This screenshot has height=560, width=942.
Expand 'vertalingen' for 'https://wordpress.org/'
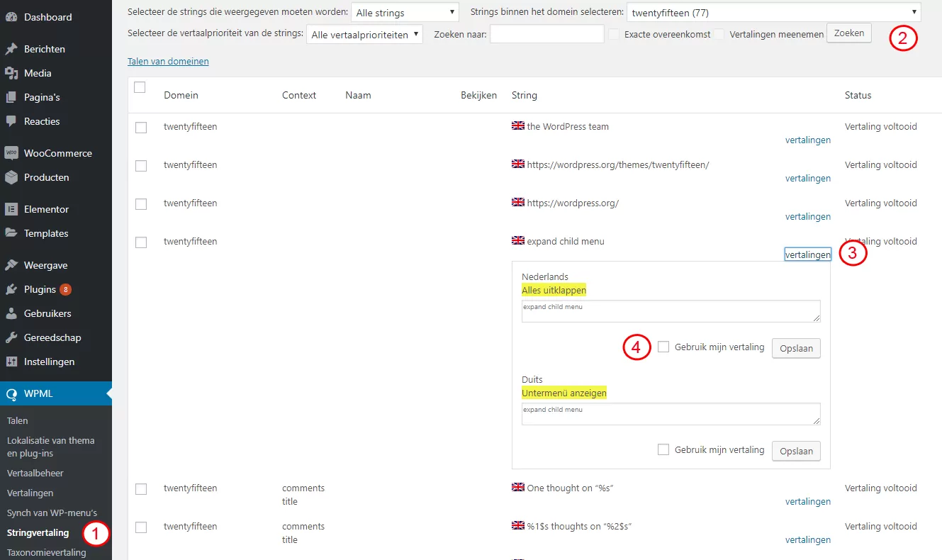[808, 217]
